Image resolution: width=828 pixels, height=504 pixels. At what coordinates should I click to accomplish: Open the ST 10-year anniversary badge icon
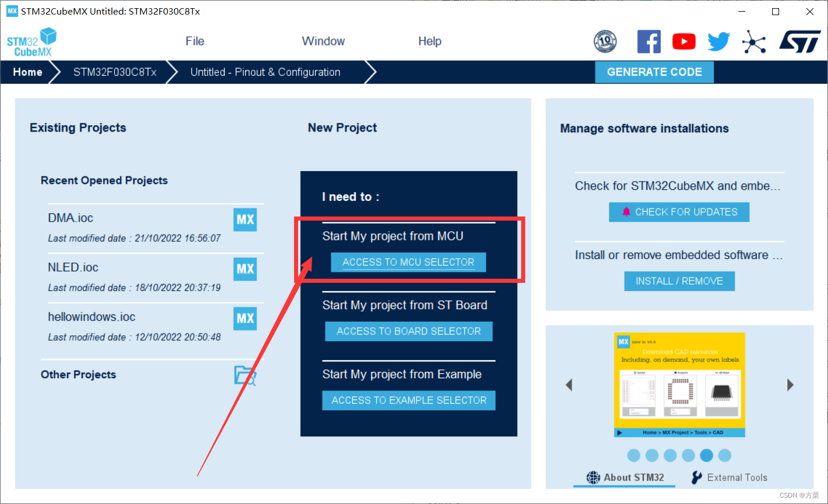tap(605, 41)
